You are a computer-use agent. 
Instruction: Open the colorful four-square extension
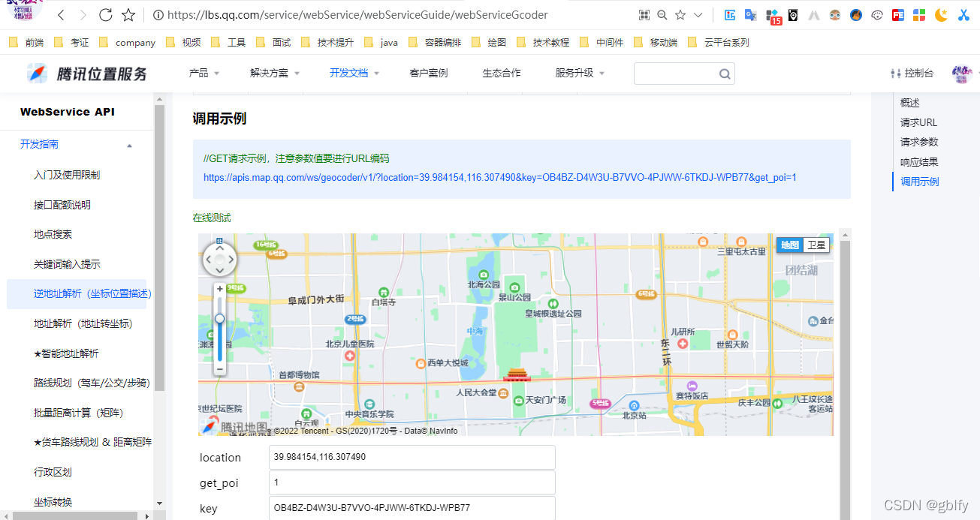[919, 15]
